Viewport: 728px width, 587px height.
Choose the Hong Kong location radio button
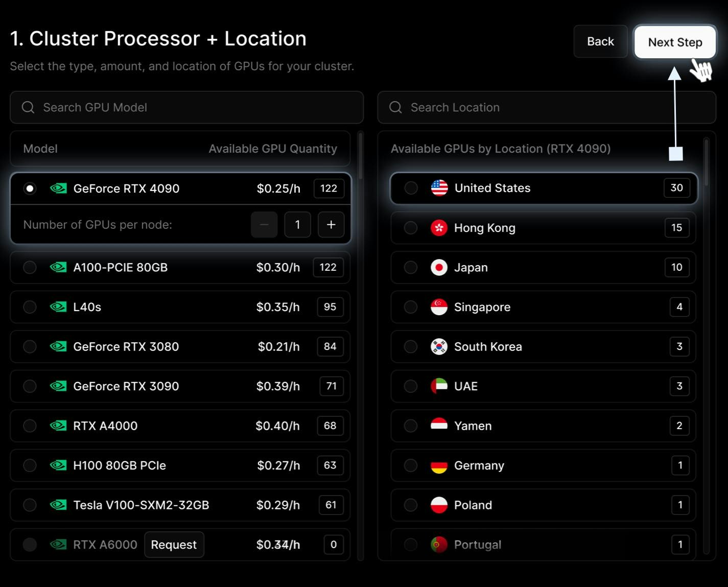[411, 228]
